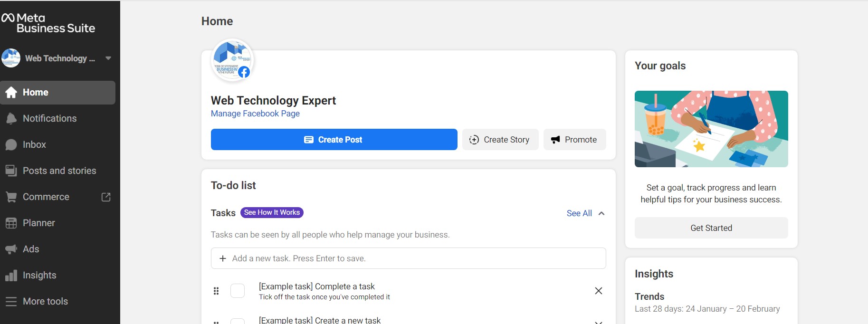Viewport: 868px width, 324px height.
Task: Click the Web Technology Expert page profile picture
Action: click(232, 60)
